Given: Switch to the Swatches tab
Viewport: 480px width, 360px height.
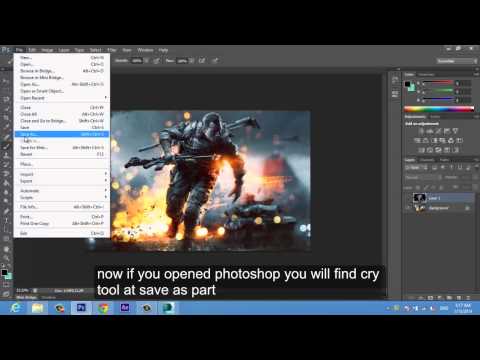Looking at the screenshot, I should coord(426,74).
